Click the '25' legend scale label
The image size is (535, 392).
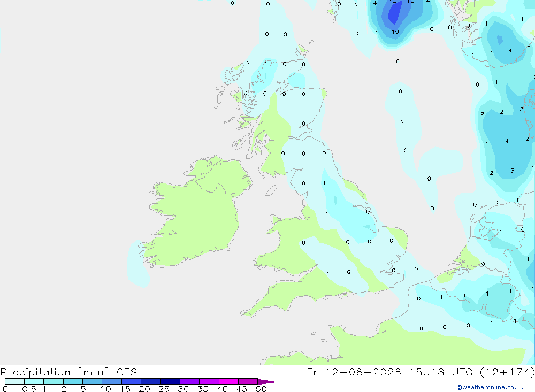(x=164, y=389)
